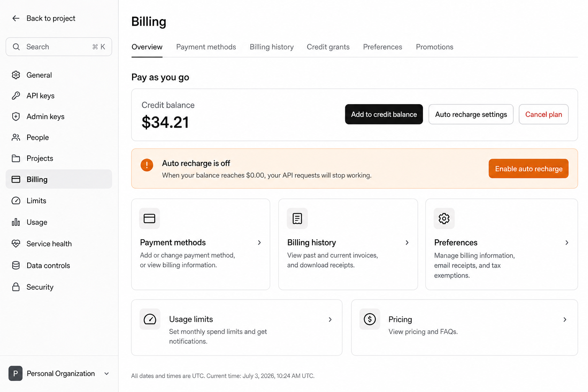The height and width of the screenshot is (392, 588).
Task: Click Add to credit balance button
Action: [x=384, y=114]
